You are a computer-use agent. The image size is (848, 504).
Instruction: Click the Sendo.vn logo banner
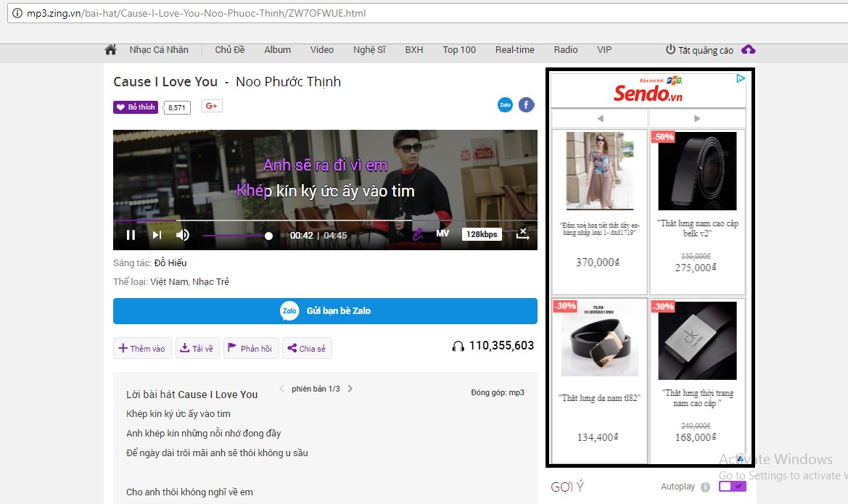click(x=648, y=91)
